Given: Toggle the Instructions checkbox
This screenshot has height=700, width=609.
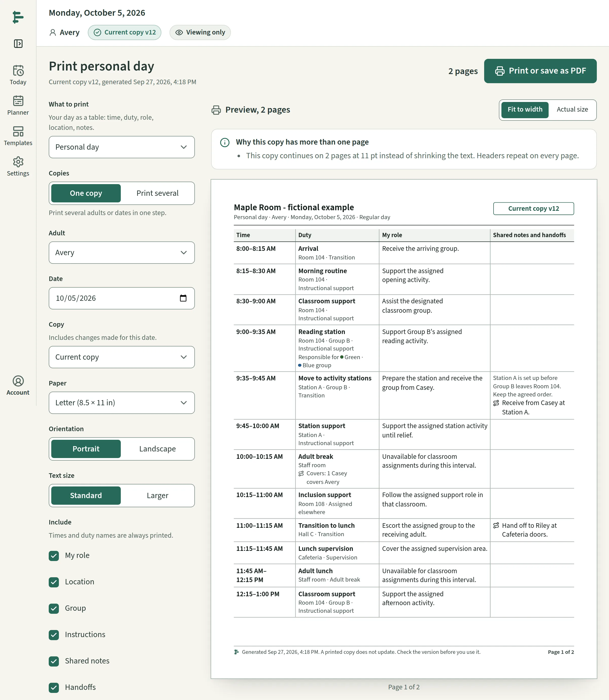Looking at the screenshot, I should [x=54, y=635].
